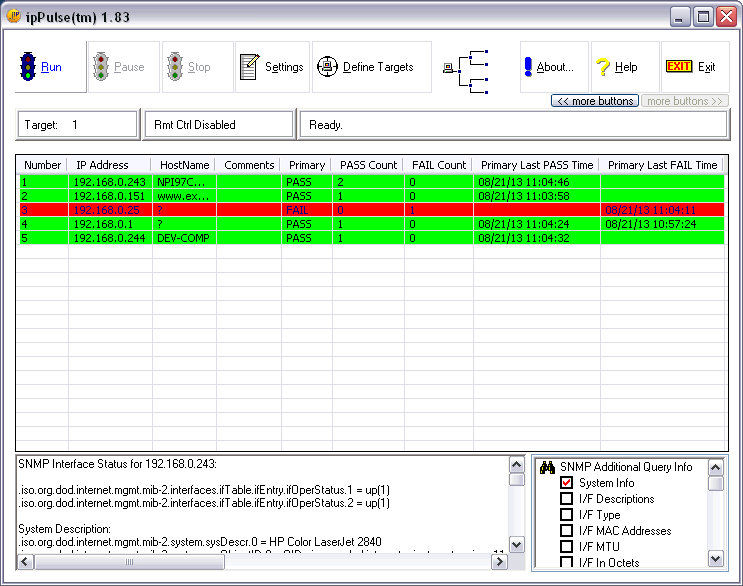Click the Run traffic light icon
Screen dimensions: 743x586
27,67
